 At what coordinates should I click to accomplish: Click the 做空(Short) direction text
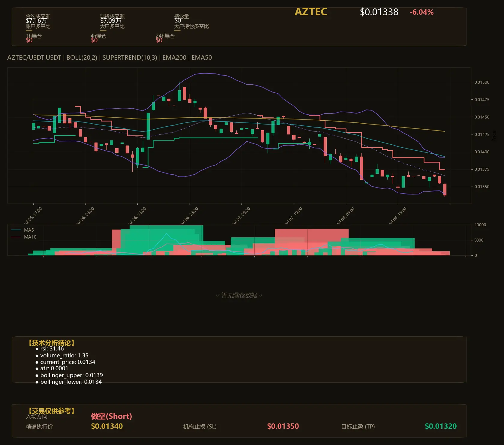[111, 416]
